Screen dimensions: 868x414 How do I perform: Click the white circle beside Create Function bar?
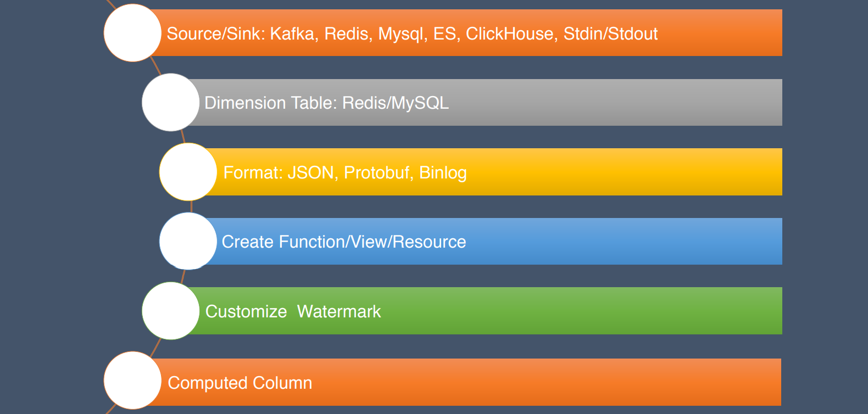[x=188, y=241]
